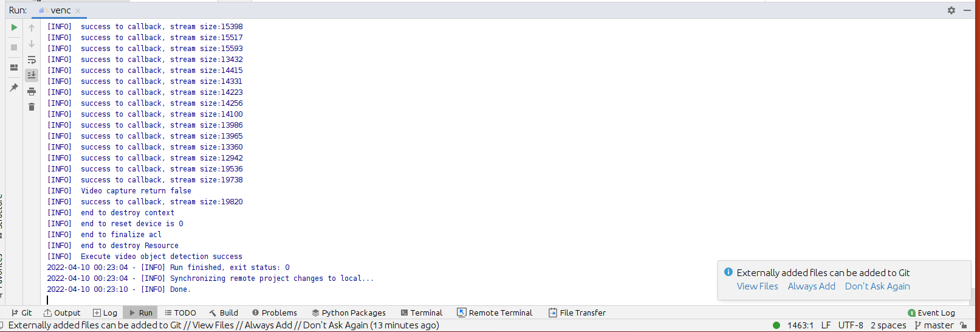Open the File Transfer tool window
Viewport: 980px width, 332px height.
pos(577,313)
